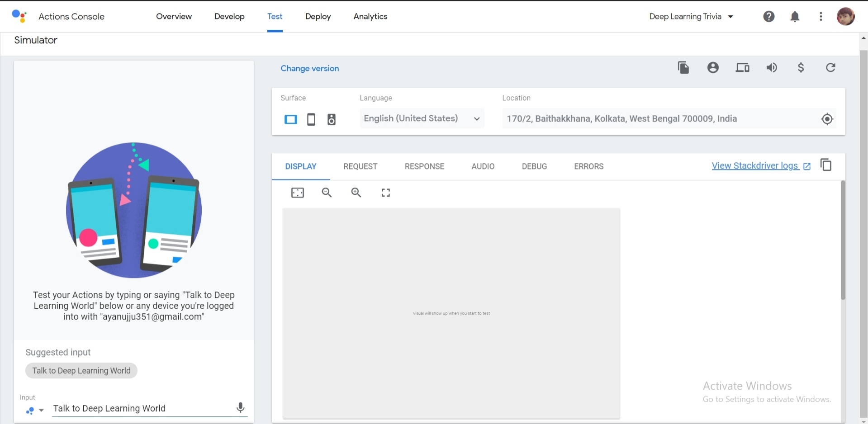Click the simulator reset refresh icon
Image resolution: width=868 pixels, height=424 pixels.
[x=830, y=68]
